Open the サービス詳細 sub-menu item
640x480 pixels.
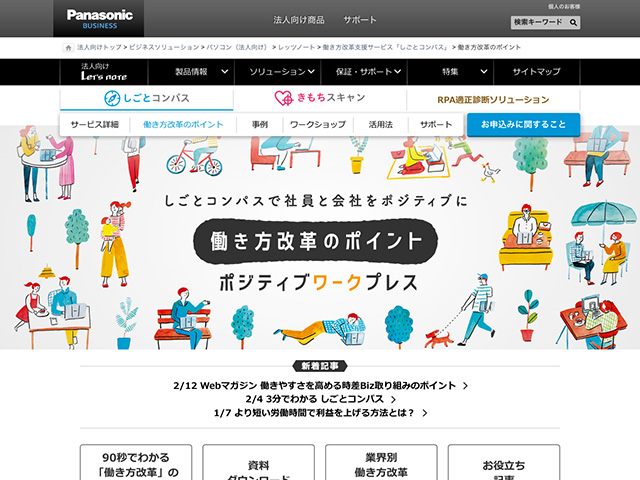click(x=95, y=124)
